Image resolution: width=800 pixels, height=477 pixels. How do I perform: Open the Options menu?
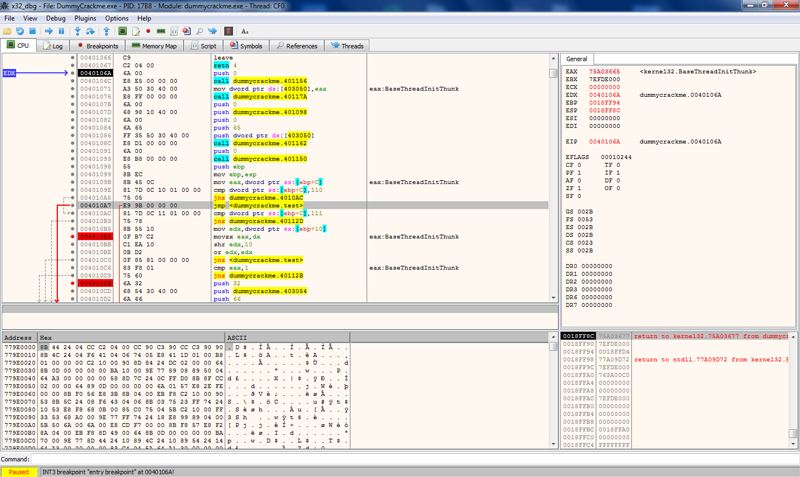(117, 18)
